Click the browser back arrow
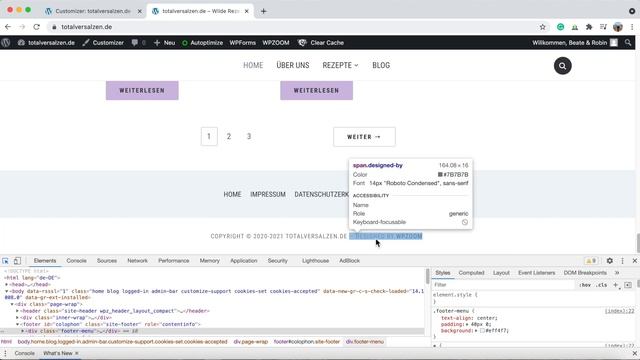 point(8,27)
